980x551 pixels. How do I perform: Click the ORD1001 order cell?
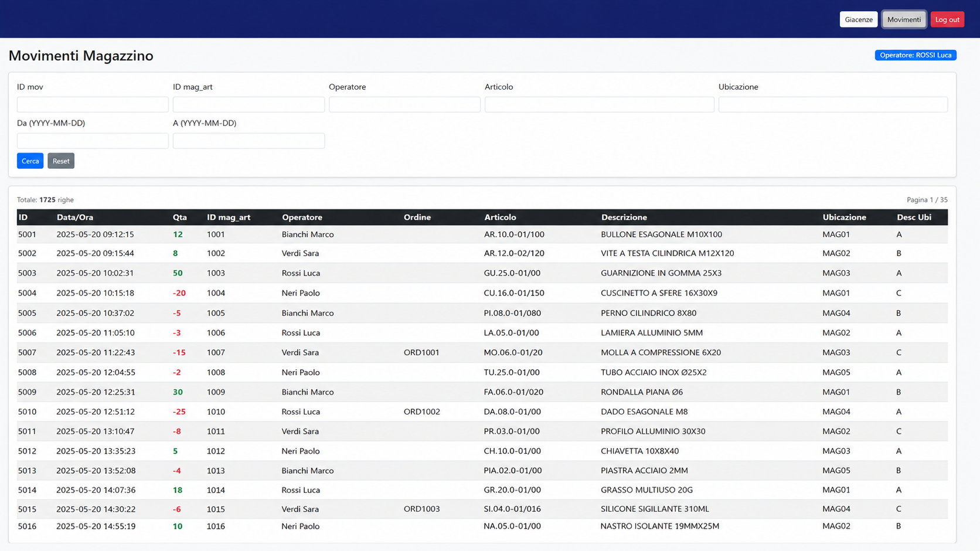tap(421, 352)
